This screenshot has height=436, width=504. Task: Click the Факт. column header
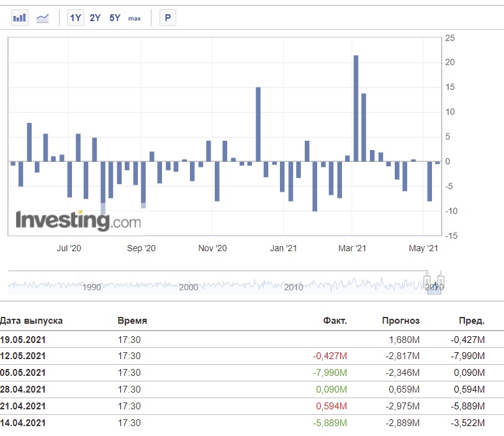[335, 321]
